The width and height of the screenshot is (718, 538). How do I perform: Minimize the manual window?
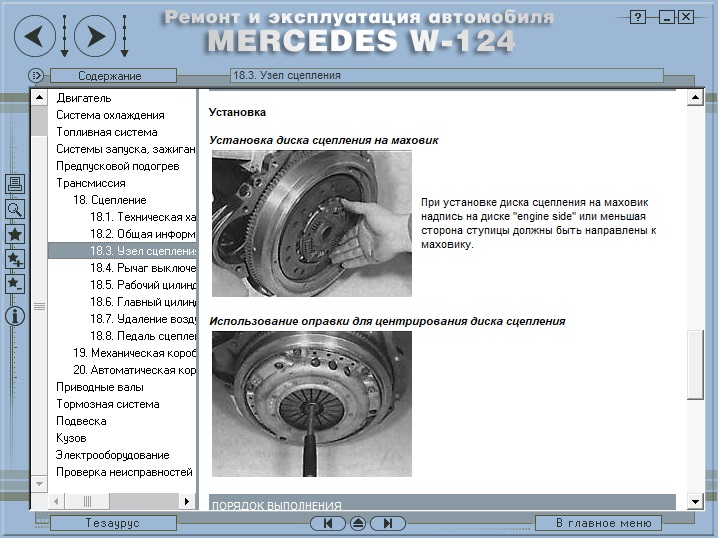[x=667, y=17]
